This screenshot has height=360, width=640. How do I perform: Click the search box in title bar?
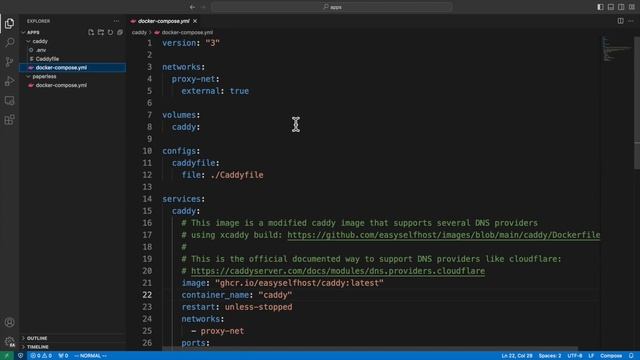tap(332, 7)
